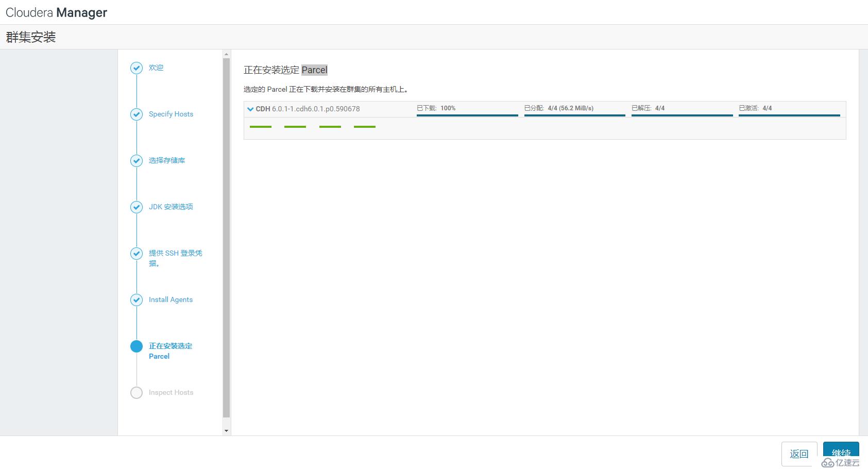The height and width of the screenshot is (469, 868).
Task: Click the 群集安装 page title
Action: coord(31,37)
